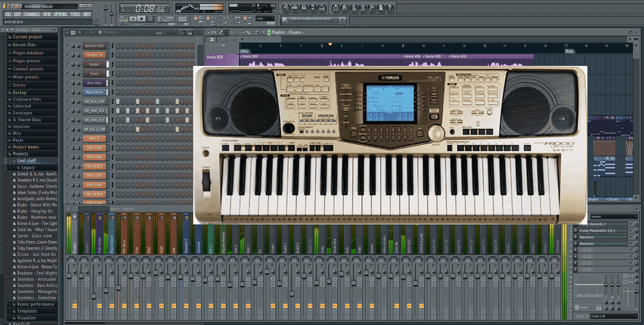Click the FM Bass 39 channel button
The image size is (644, 325).
(95, 55)
